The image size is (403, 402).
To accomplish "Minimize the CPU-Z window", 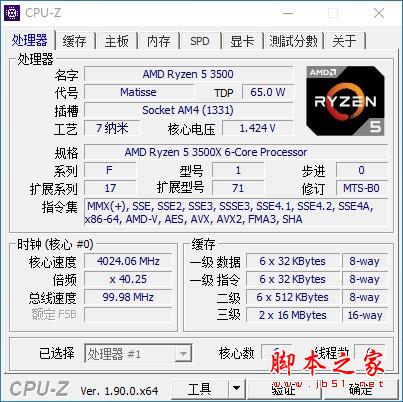I will click(288, 13).
